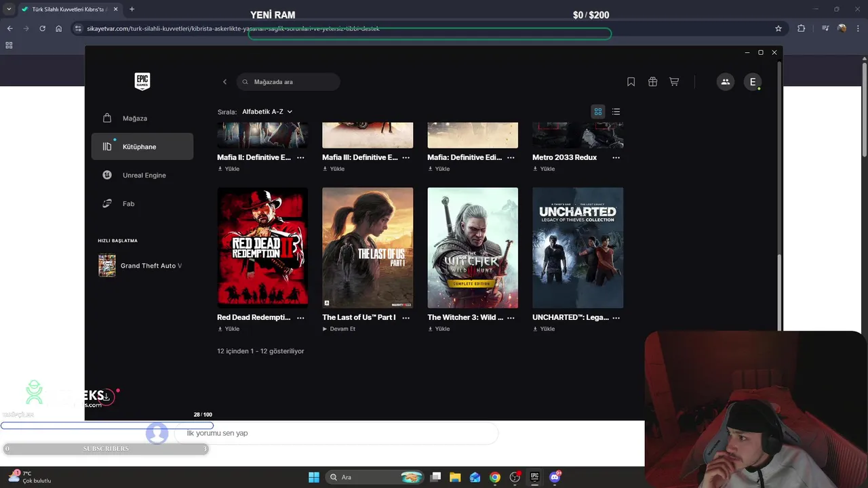Viewport: 868px width, 488px height.
Task: Click Yükle under Mafia II: Definitive Edition
Action: click(x=229, y=169)
